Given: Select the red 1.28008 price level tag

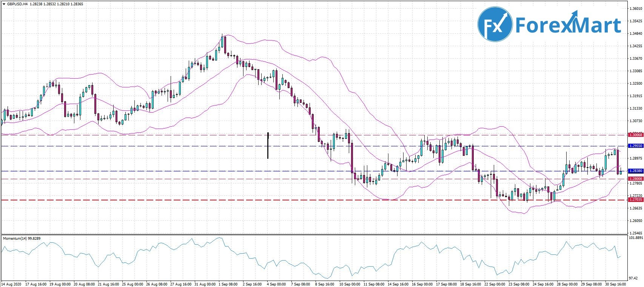Looking at the screenshot, I should tap(635, 178).
